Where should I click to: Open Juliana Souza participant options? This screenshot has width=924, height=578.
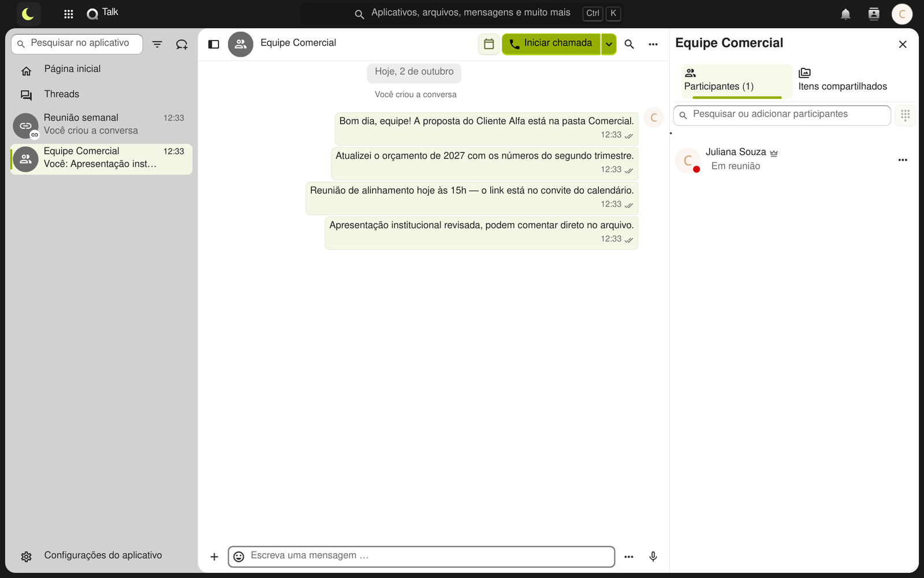tap(903, 160)
